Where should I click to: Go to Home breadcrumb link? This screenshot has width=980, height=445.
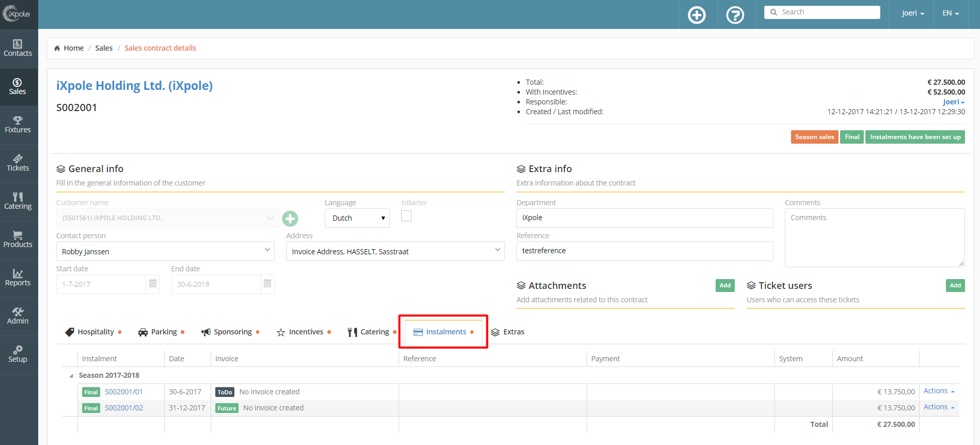tap(73, 48)
